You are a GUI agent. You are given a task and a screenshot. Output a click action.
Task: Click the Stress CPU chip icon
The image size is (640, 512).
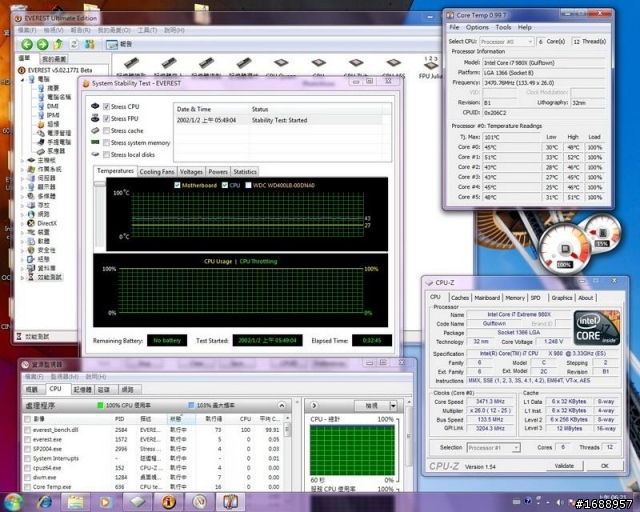(x=95, y=106)
